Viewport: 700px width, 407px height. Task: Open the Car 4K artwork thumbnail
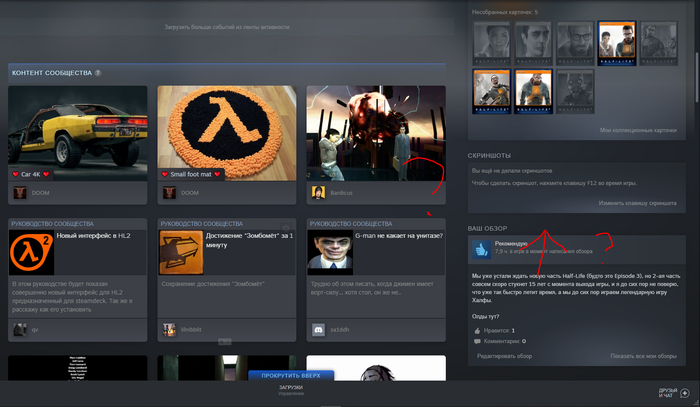pyautogui.click(x=78, y=133)
